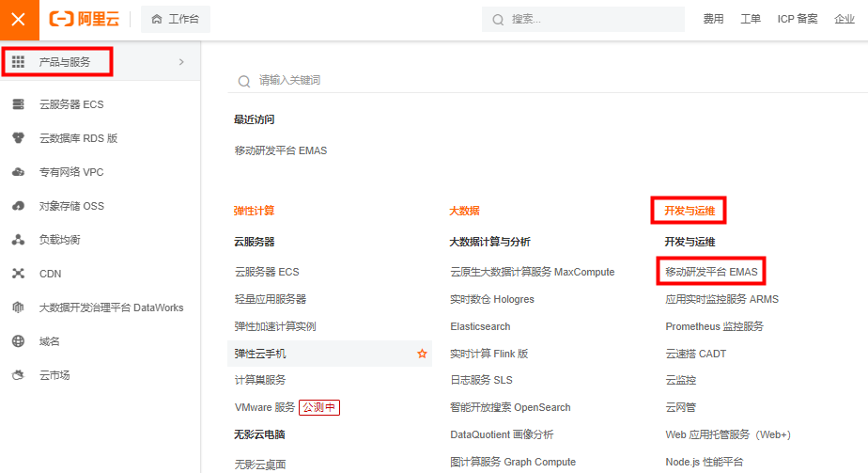Open 弹性加速计算实例 link
Viewport: 868px width, 473px height.
pyautogui.click(x=275, y=326)
